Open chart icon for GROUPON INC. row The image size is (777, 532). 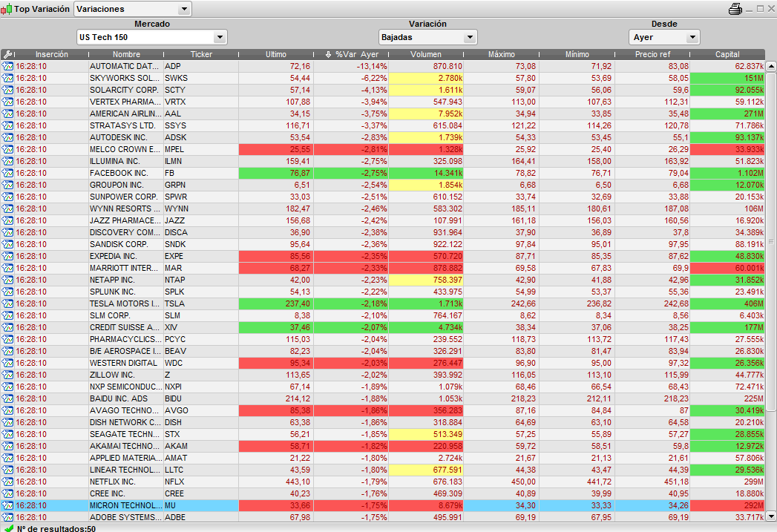(7, 185)
